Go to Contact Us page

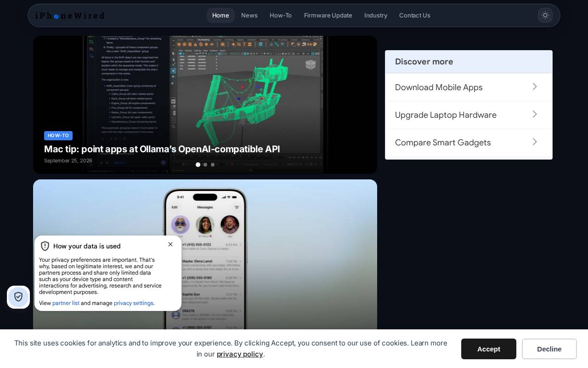(415, 15)
